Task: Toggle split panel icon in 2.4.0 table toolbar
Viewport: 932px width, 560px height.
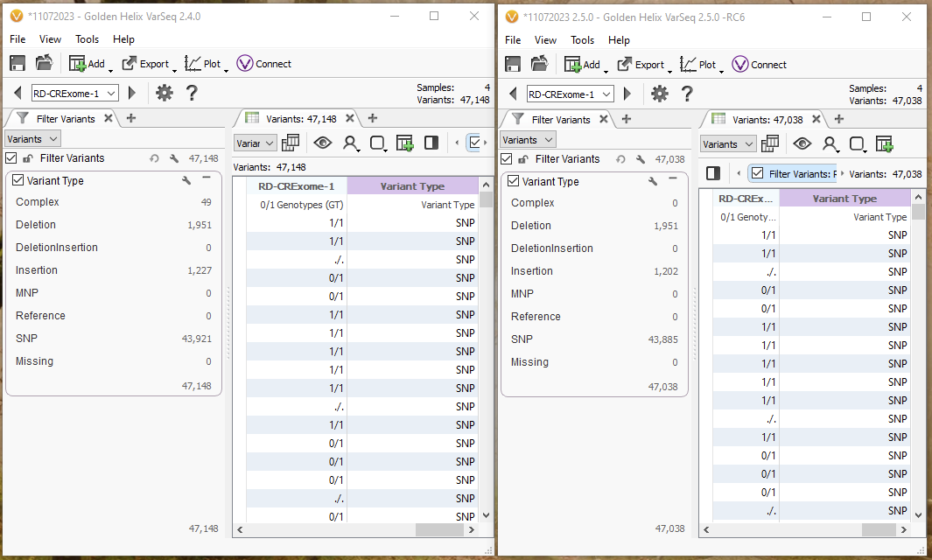Action: pyautogui.click(x=431, y=143)
